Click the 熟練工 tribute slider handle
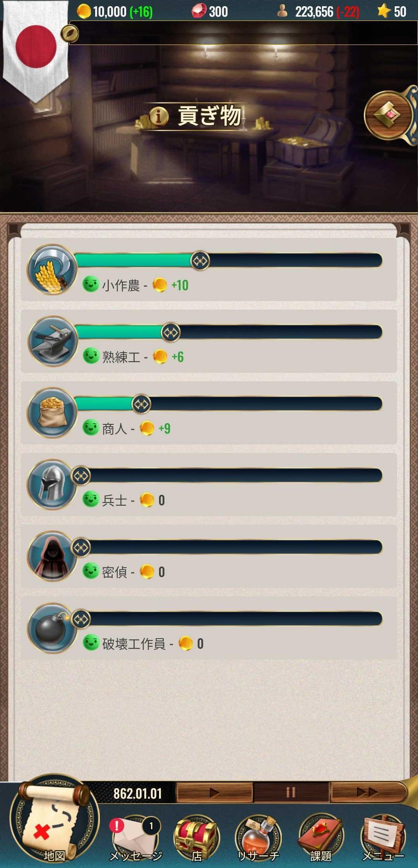Viewport: 418px width, 868px height. [171, 332]
